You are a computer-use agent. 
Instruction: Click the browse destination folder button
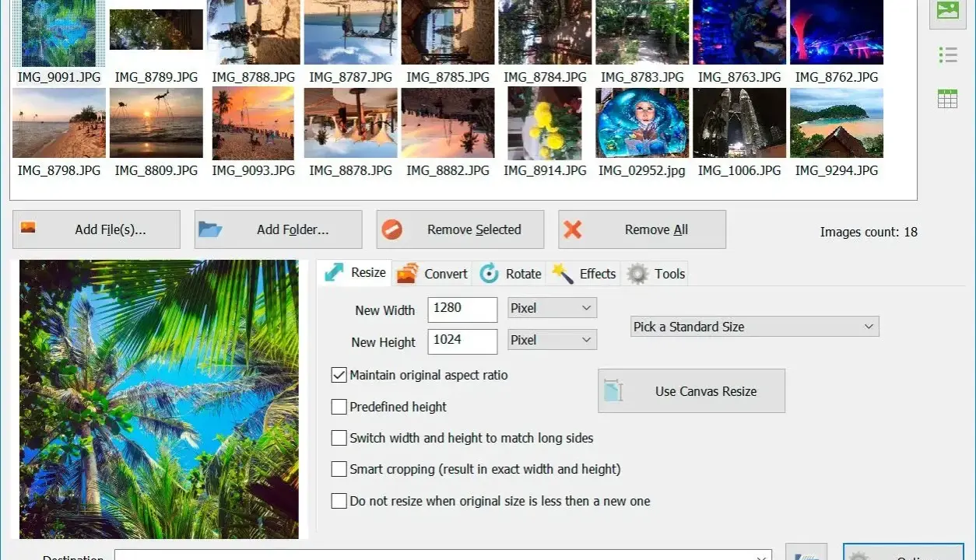(x=806, y=553)
